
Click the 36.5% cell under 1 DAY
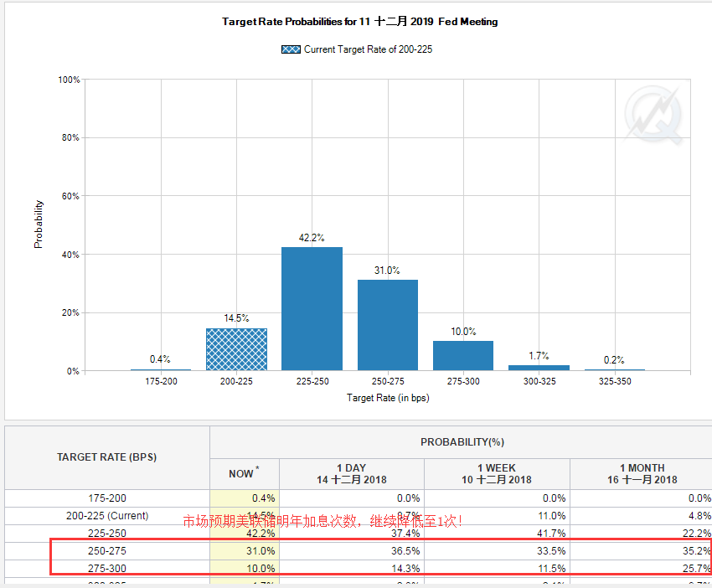(352, 551)
